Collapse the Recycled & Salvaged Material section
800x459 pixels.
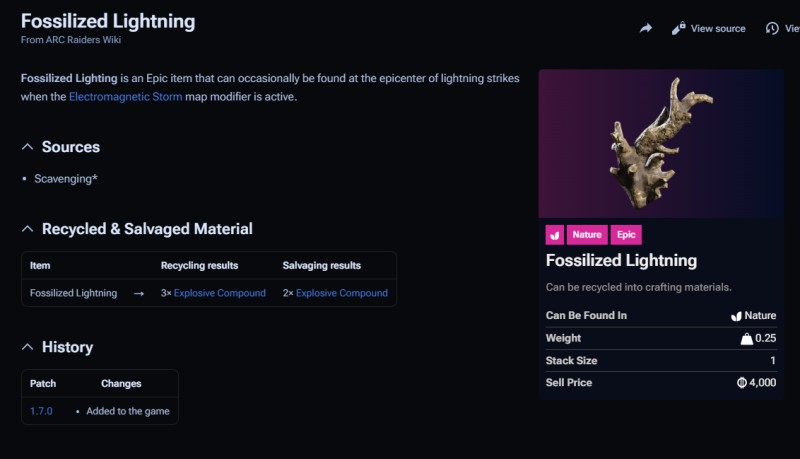click(x=28, y=229)
